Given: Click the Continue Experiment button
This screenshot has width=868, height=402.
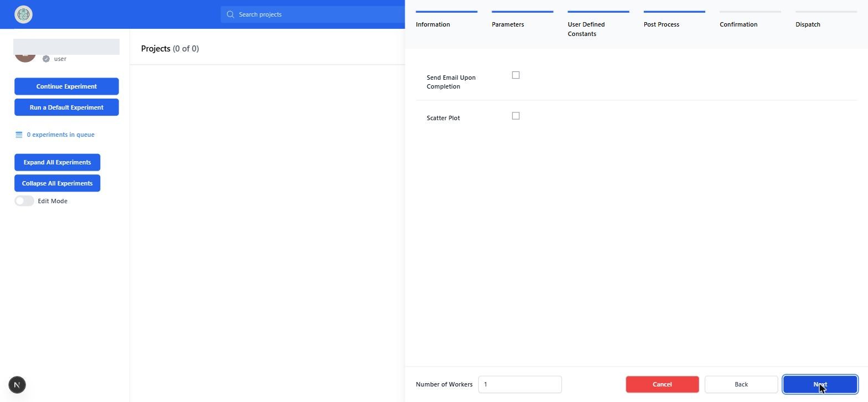Looking at the screenshot, I should tap(66, 86).
